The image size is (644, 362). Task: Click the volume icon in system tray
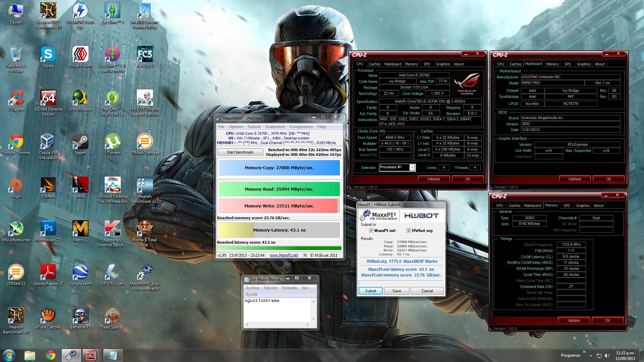pyautogui.click(x=607, y=355)
